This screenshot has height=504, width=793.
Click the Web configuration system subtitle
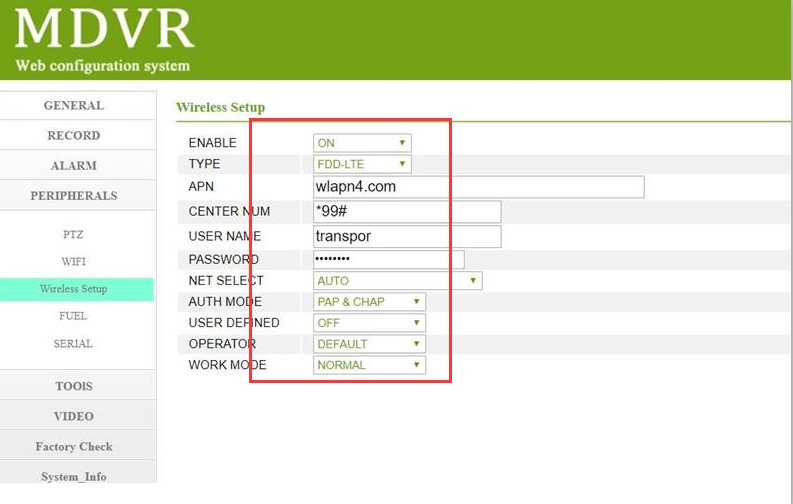point(103,66)
